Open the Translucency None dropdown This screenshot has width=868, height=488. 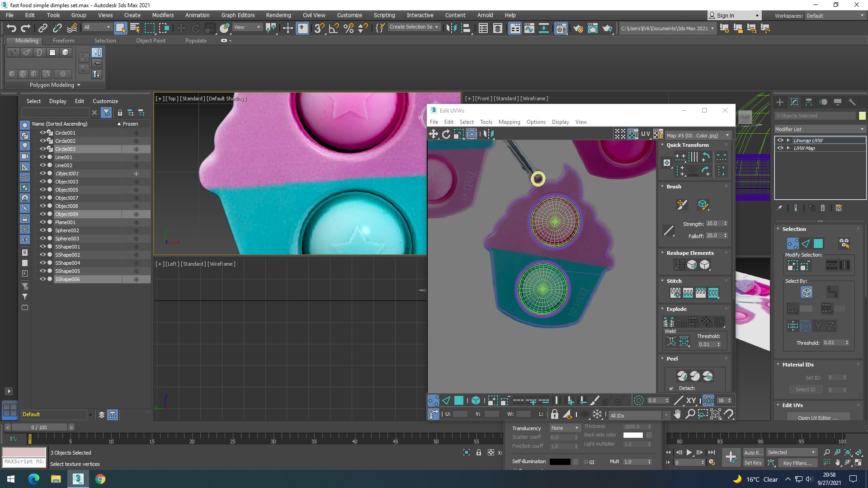pos(565,428)
